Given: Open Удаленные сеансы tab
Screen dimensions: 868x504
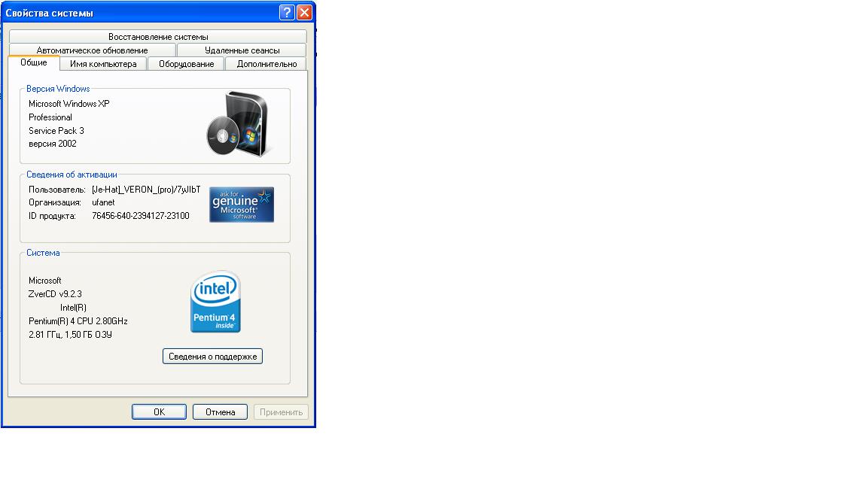Looking at the screenshot, I should pyautogui.click(x=242, y=50).
